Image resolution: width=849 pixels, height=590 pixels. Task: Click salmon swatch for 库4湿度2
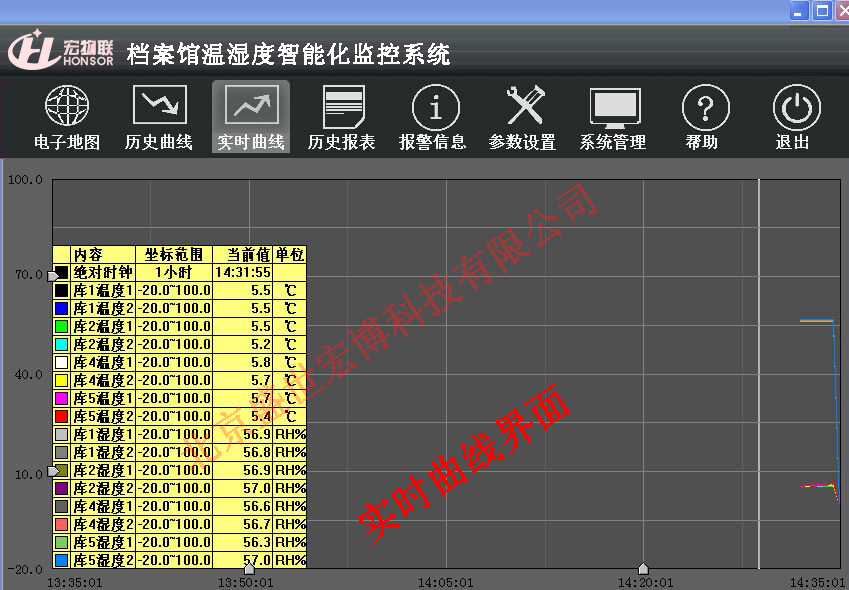[x=62, y=524]
